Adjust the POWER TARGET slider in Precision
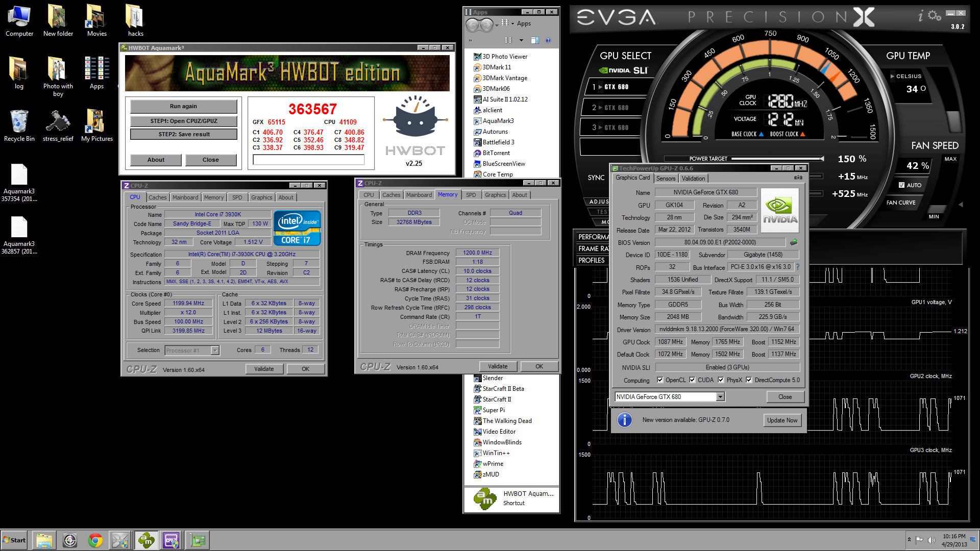 pos(777,159)
